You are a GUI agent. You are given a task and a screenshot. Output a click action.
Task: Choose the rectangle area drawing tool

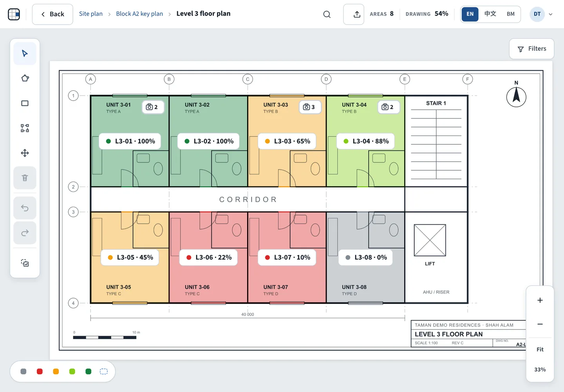(25, 103)
